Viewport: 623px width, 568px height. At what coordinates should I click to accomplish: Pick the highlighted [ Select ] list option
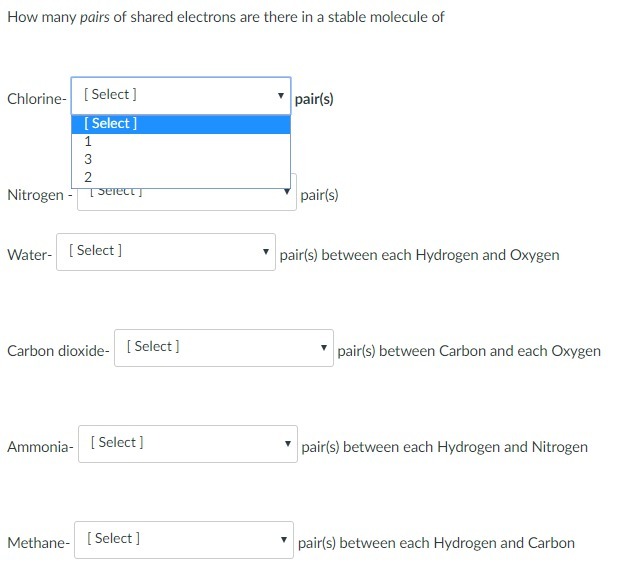click(x=180, y=124)
